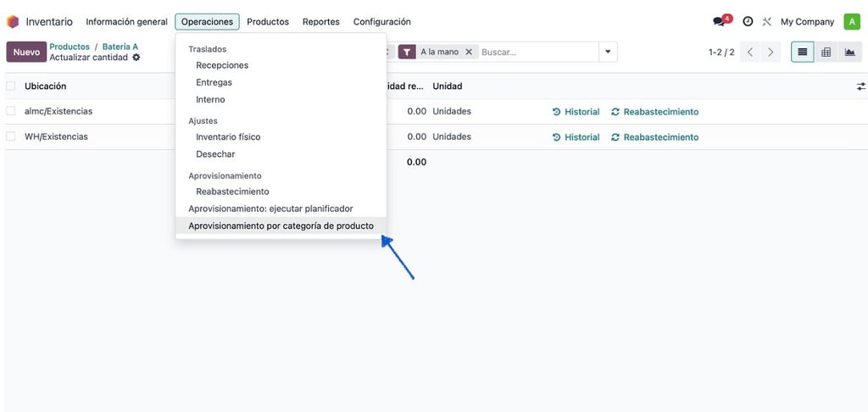Click the gear icon next to Actualizar cantidad
This screenshot has height=412, width=868.
tap(136, 57)
